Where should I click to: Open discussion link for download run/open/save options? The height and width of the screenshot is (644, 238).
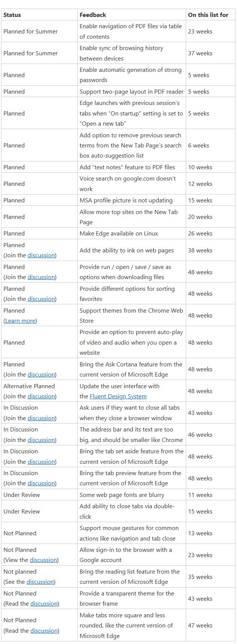(41, 277)
